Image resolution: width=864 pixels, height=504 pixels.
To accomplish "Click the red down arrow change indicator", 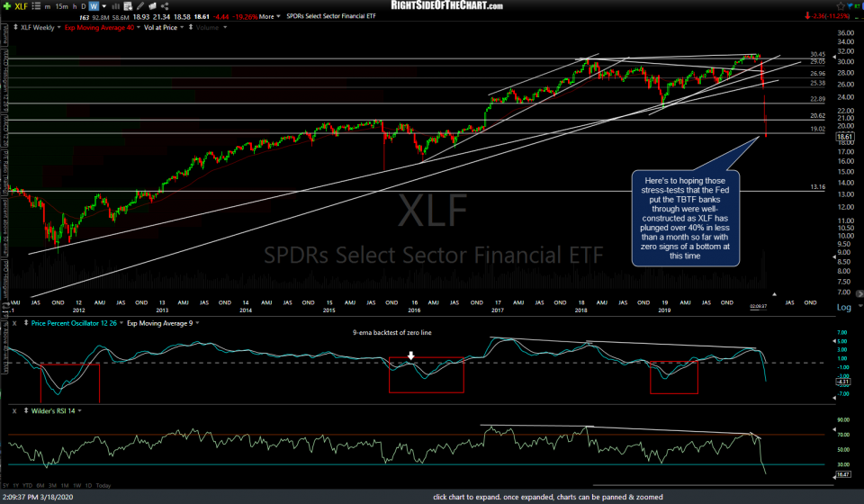I will pos(808,16).
